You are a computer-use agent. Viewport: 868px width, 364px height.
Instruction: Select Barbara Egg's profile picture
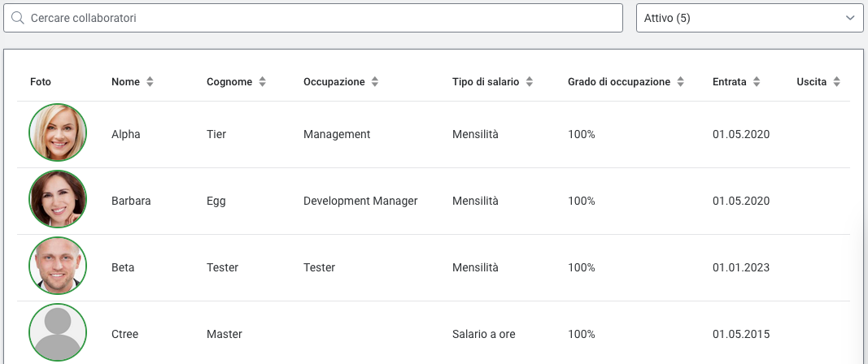point(58,200)
